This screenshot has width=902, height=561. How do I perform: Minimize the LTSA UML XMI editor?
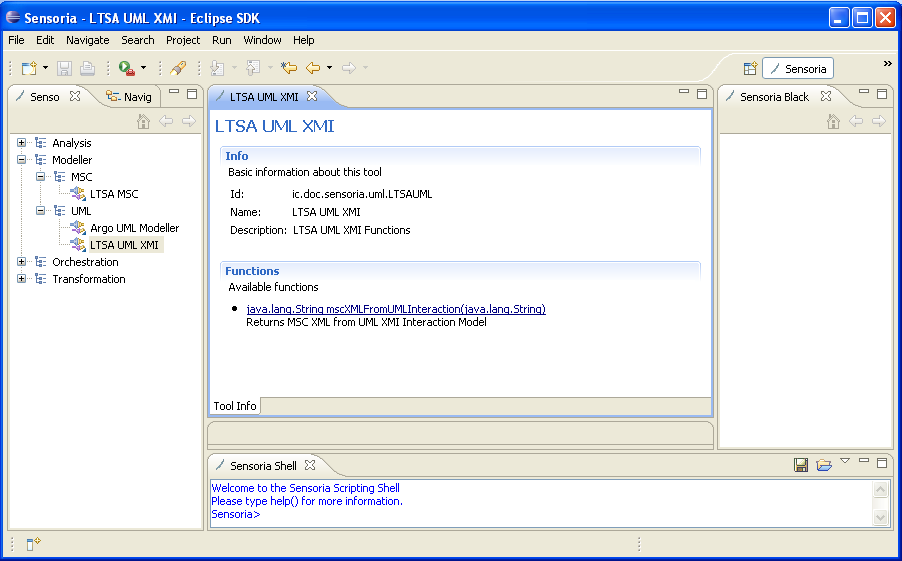[683, 92]
